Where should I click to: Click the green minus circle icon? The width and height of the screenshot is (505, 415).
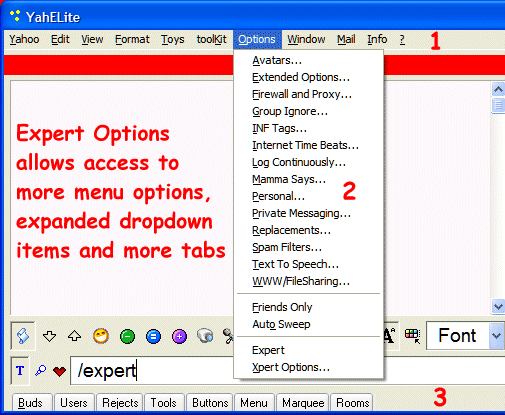tap(127, 336)
